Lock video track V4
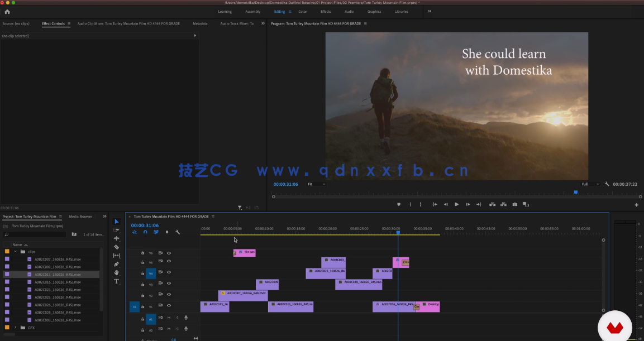Image resolution: width=644 pixels, height=341 pixels. tap(142, 272)
